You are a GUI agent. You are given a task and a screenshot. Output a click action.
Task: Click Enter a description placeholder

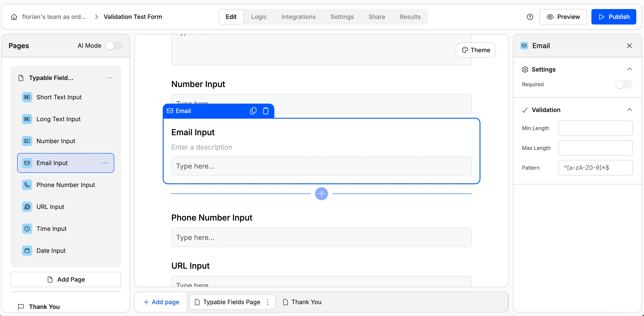pyautogui.click(x=202, y=147)
